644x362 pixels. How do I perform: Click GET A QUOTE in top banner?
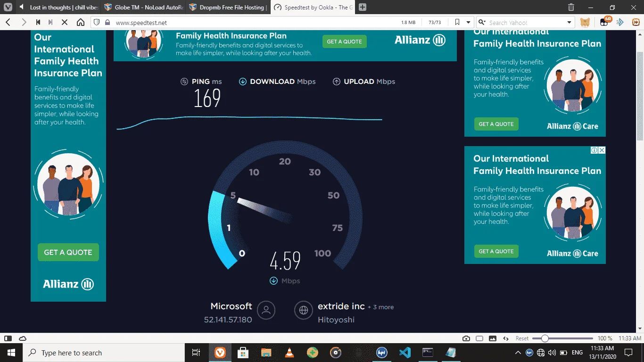[x=345, y=41]
